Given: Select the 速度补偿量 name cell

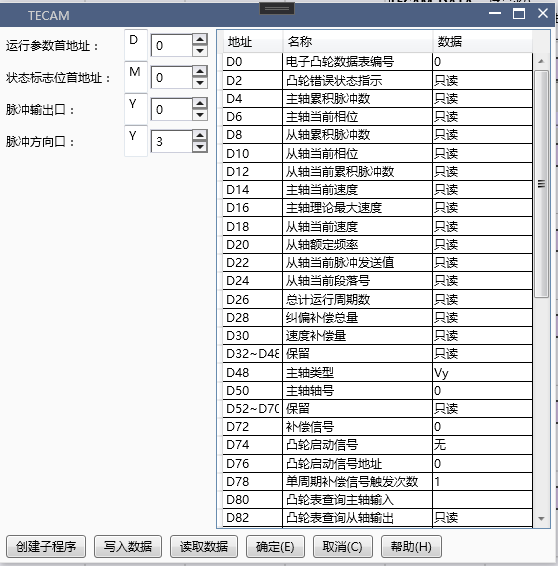Looking at the screenshot, I should (357, 335).
